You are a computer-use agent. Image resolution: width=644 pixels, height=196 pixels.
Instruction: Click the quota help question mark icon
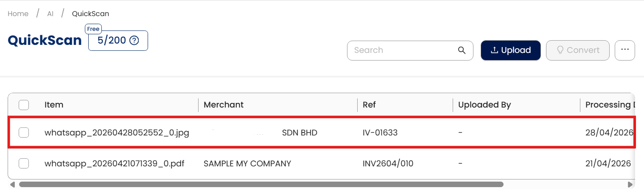pos(134,41)
